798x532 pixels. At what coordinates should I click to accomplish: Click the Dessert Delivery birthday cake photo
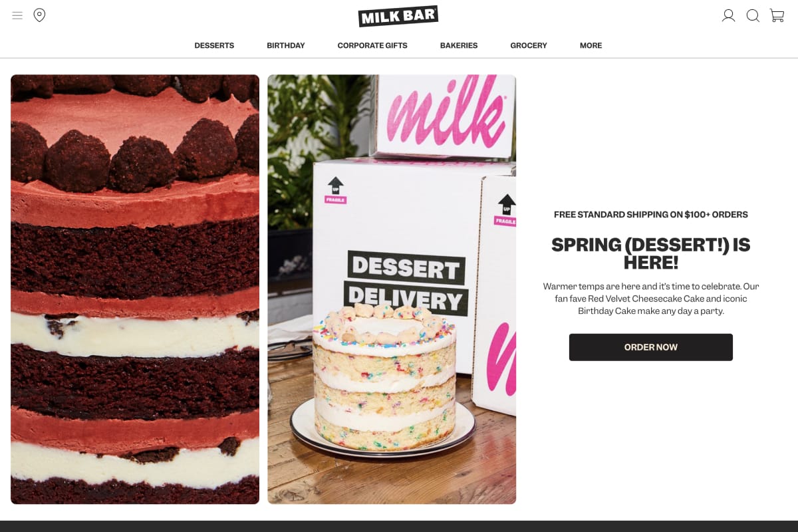[392, 289]
